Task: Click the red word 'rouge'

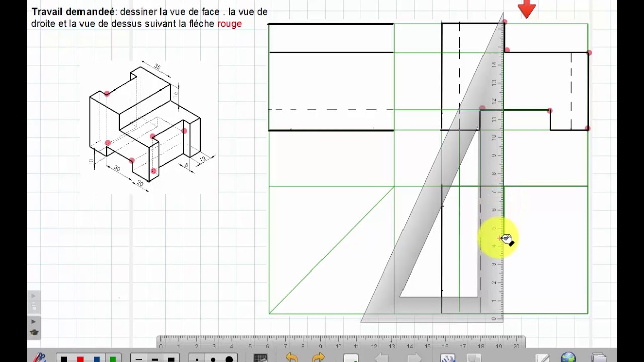Action: (x=229, y=24)
